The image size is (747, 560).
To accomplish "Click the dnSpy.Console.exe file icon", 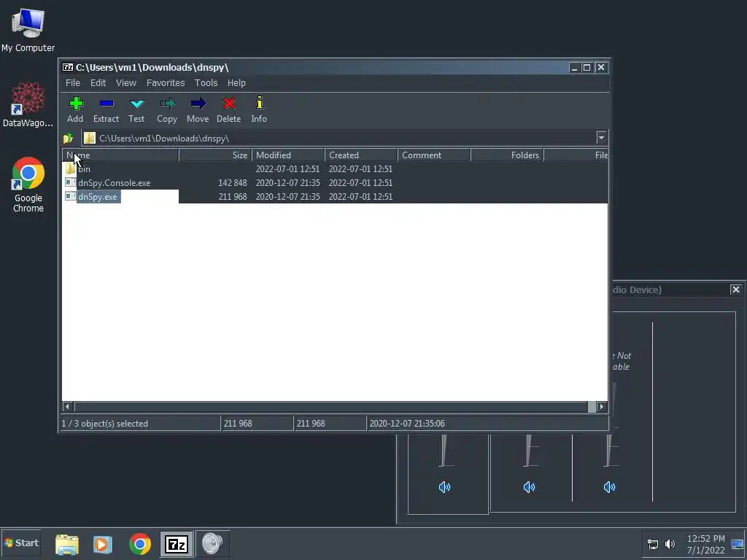I will (x=71, y=182).
